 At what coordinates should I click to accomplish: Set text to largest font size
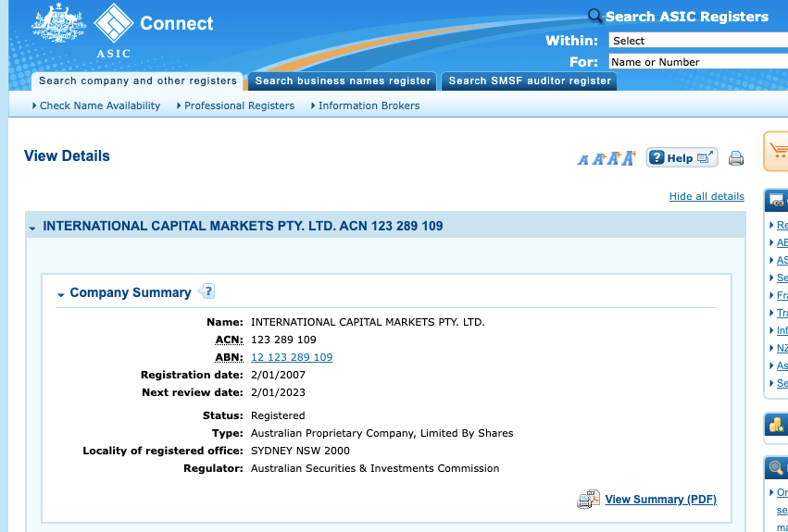(x=629, y=157)
